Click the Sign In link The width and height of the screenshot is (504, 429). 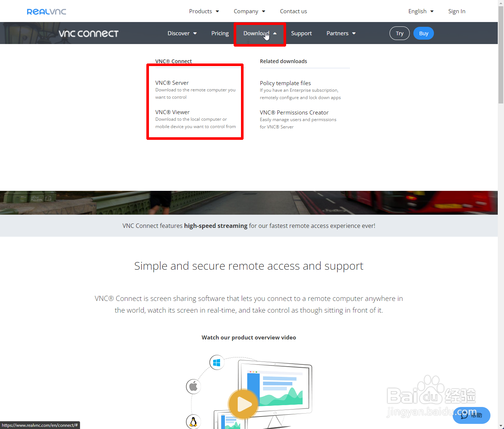coord(457,11)
